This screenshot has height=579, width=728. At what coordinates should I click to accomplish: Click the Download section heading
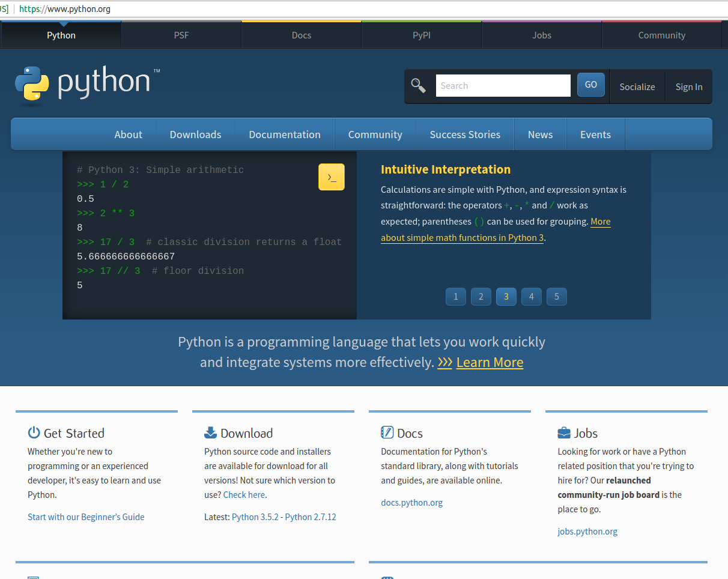pos(246,433)
